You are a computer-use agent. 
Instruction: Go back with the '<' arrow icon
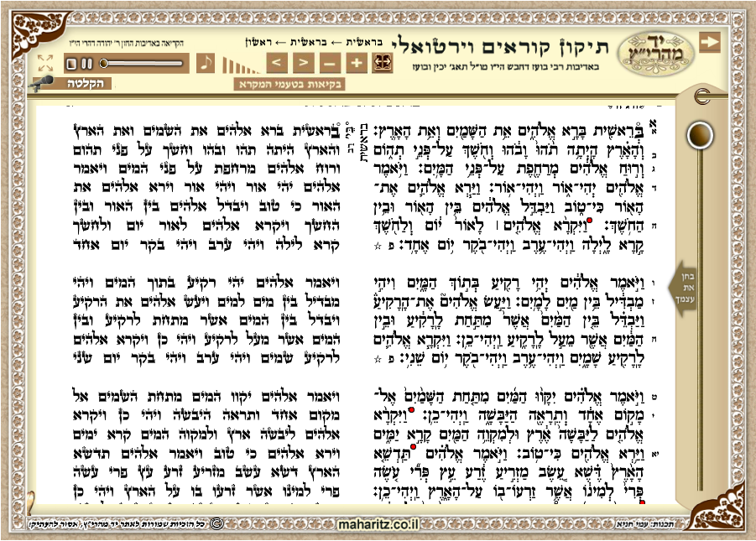(x=275, y=62)
